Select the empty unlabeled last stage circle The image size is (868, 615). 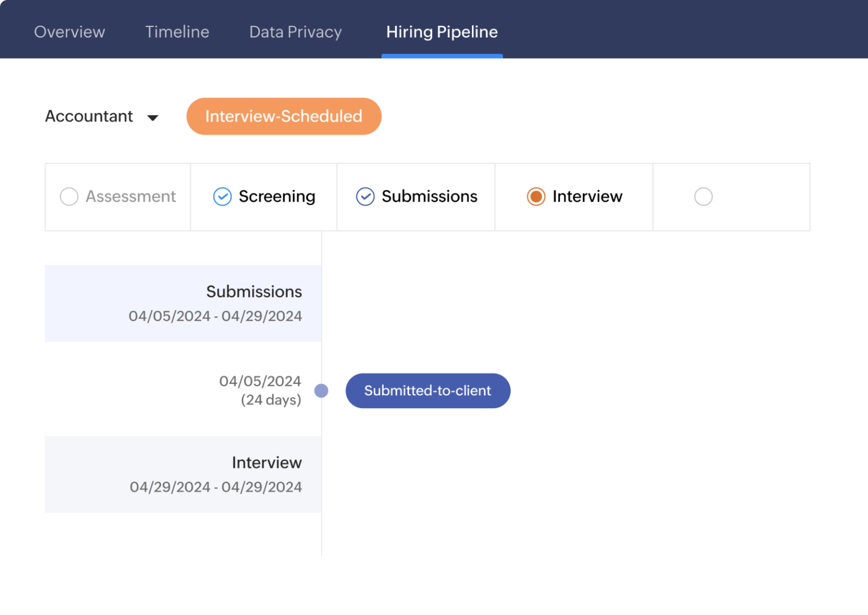(x=703, y=196)
